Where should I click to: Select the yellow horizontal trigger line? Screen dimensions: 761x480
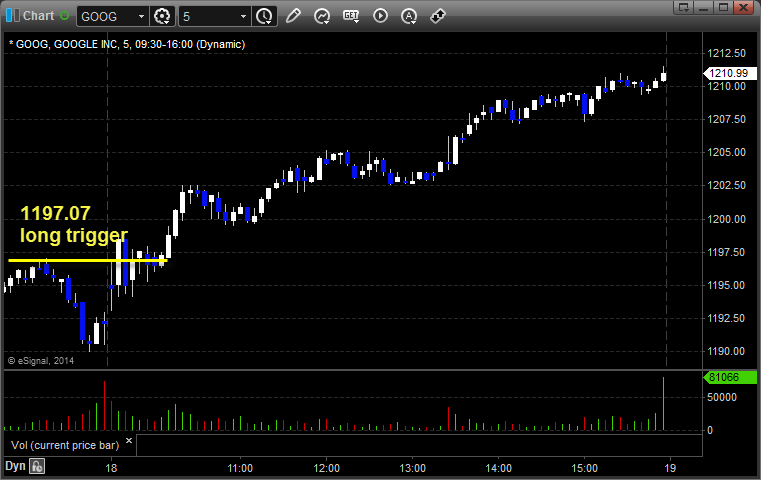point(88,261)
